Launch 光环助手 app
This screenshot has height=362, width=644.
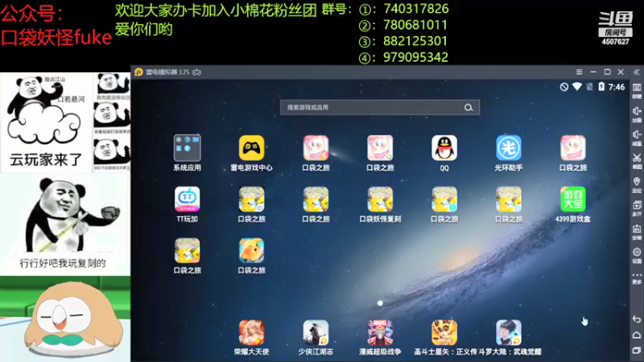click(509, 148)
